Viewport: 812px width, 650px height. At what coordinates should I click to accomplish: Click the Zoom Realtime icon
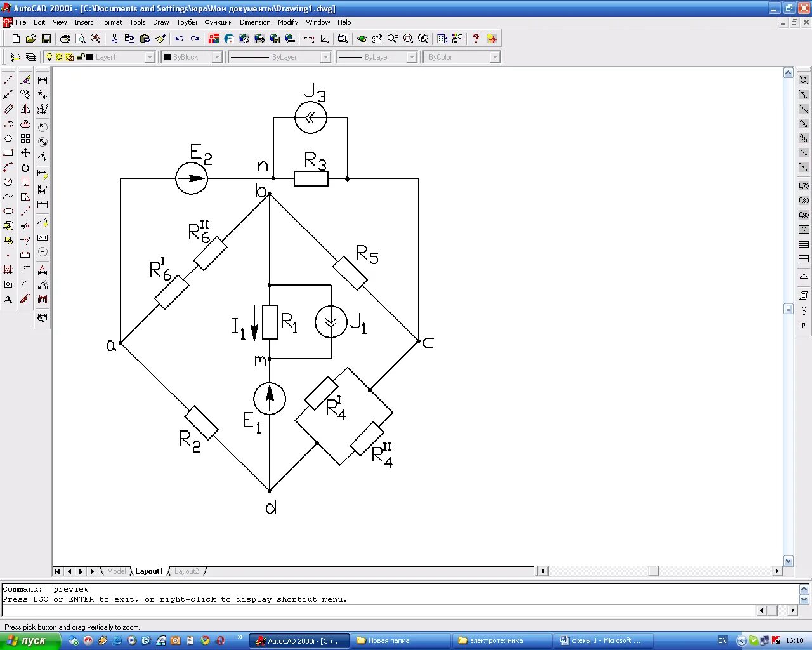(x=393, y=39)
